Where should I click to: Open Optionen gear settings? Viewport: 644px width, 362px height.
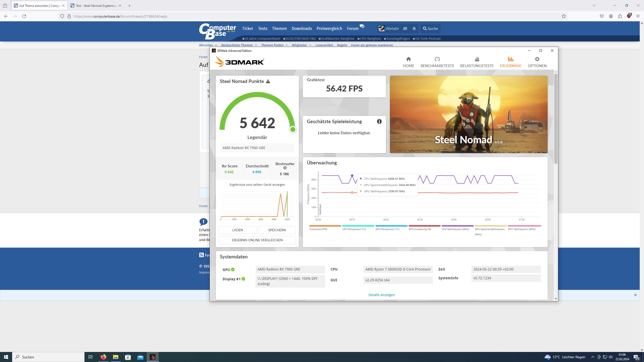[537, 62]
